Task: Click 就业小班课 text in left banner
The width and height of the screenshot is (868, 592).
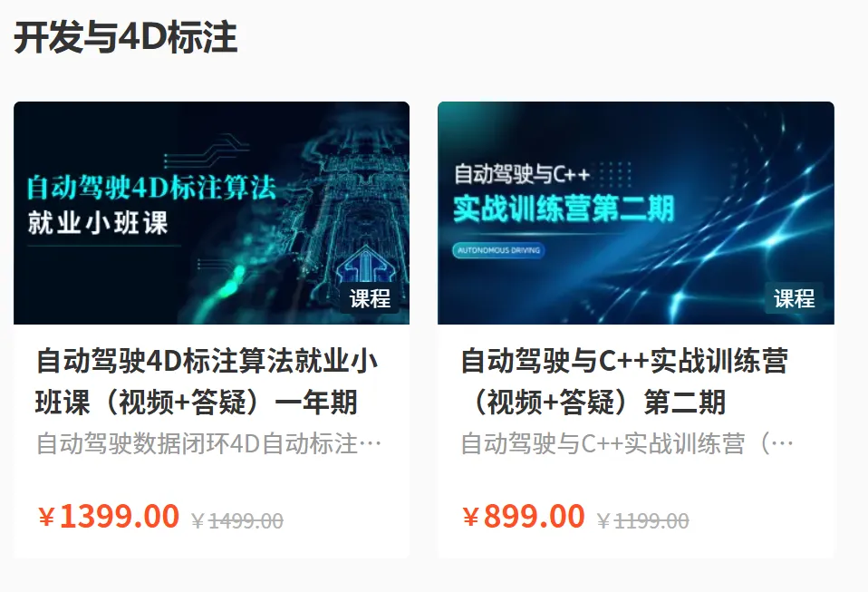Action: (98, 223)
